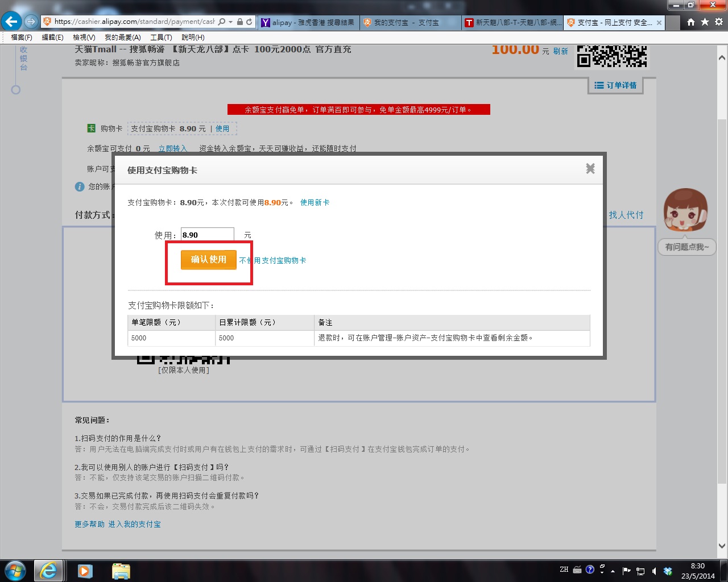Image resolution: width=728 pixels, height=582 pixels.
Task: Click the 找人代付 link
Action: (x=626, y=215)
